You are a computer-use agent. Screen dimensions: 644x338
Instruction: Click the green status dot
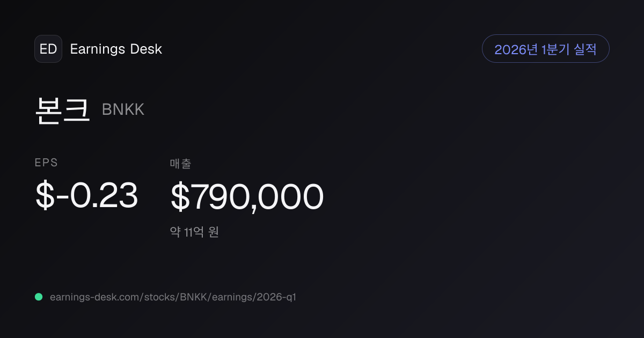coord(39,297)
